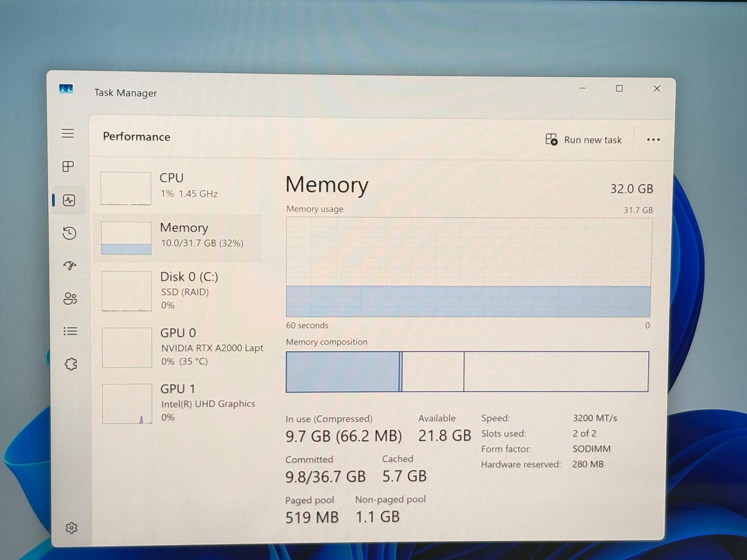Open Task Manager settings gear
Viewport: 747px width, 560px height.
point(71,528)
